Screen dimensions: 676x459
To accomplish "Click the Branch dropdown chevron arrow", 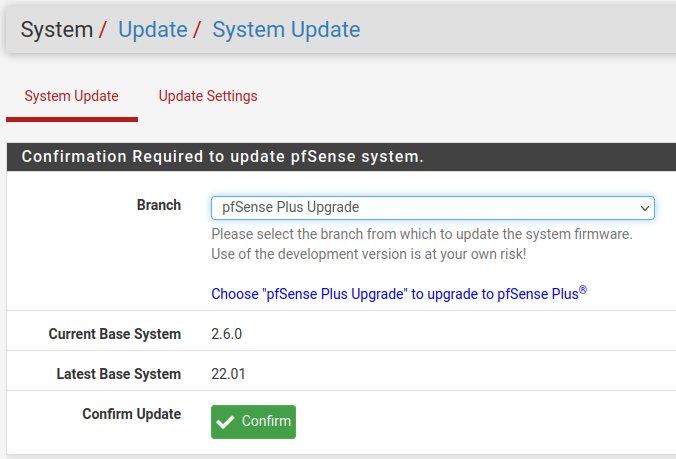I will click(645, 208).
